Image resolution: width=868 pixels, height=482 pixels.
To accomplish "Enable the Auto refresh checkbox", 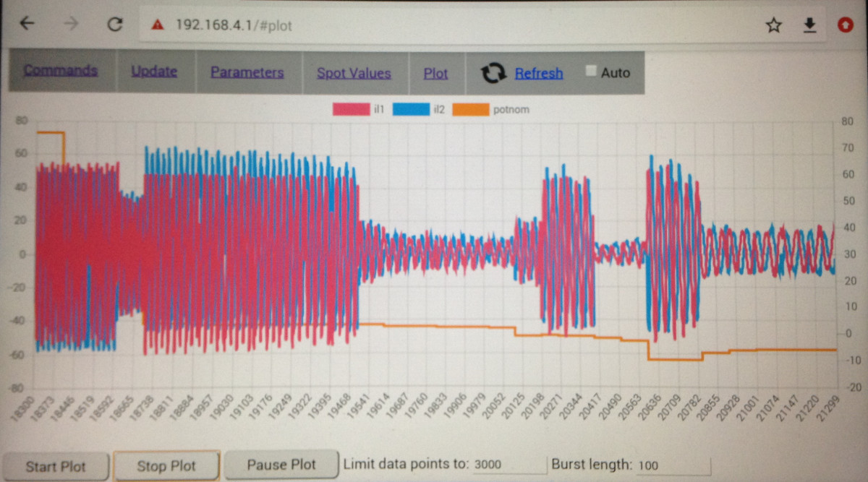I will (591, 72).
